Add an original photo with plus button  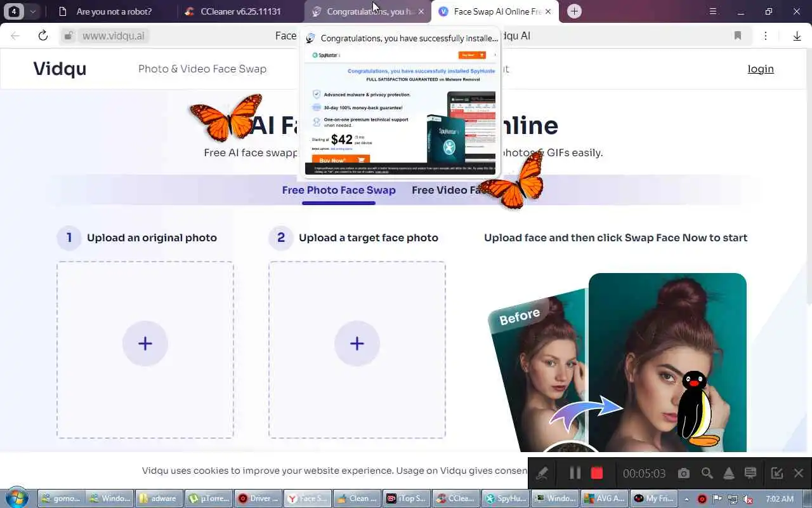point(145,344)
